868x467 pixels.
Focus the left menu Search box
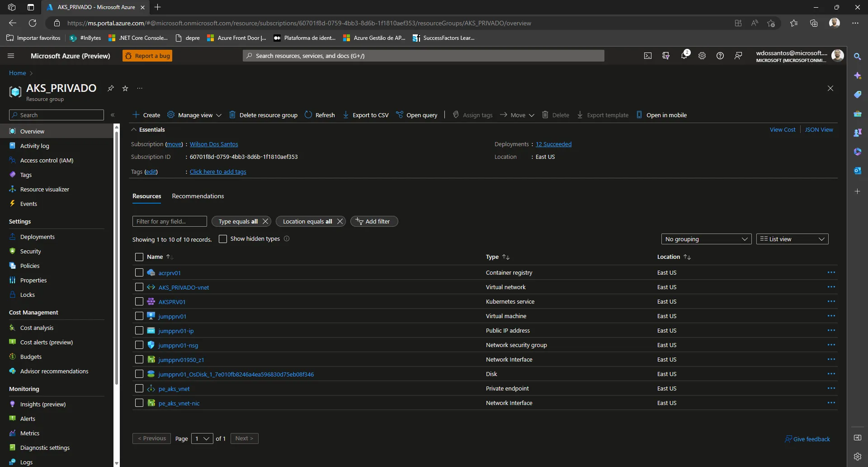57,115
